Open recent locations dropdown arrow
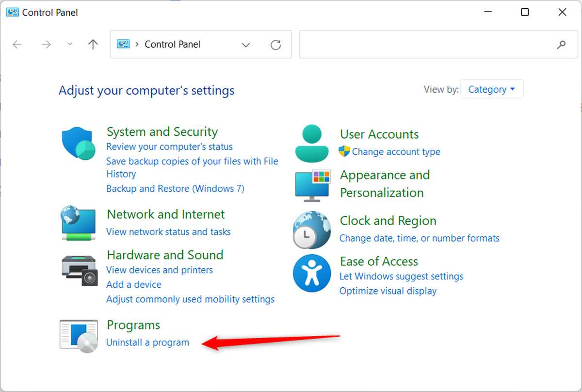This screenshot has width=582, height=392. coord(70,44)
